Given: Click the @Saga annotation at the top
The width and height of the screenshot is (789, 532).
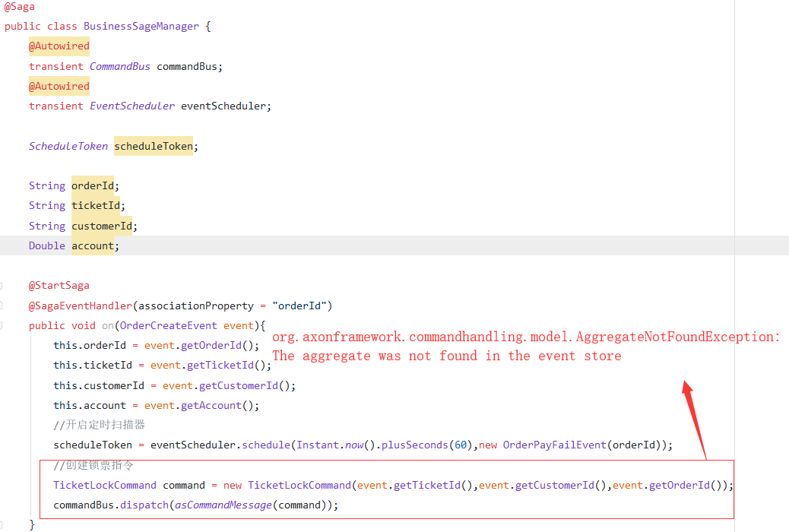Looking at the screenshot, I should (17, 7).
